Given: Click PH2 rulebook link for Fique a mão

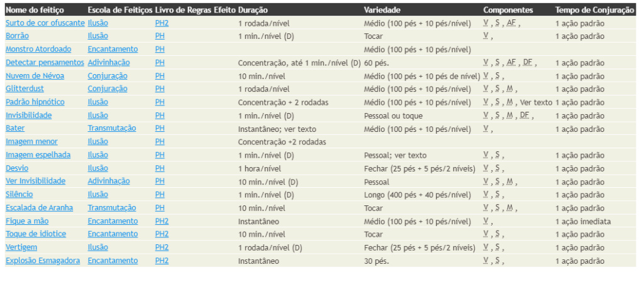Looking at the screenshot, I should pos(162,221).
